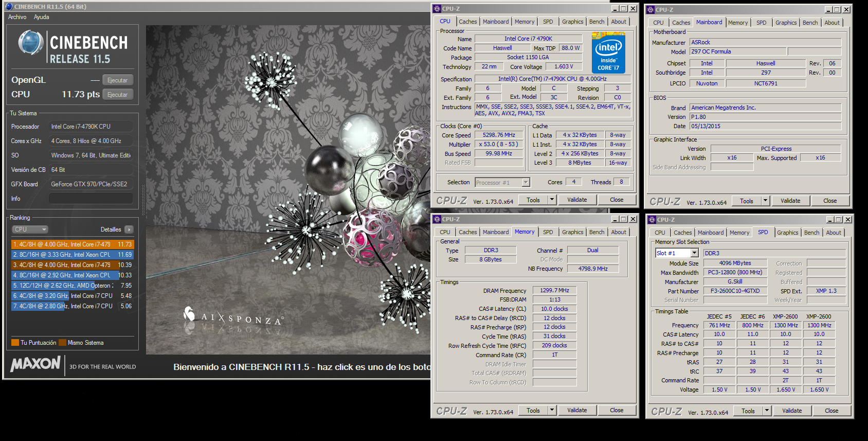Click the Core Speed value 5298.76 MHz
The width and height of the screenshot is (868, 441).
[x=499, y=135]
